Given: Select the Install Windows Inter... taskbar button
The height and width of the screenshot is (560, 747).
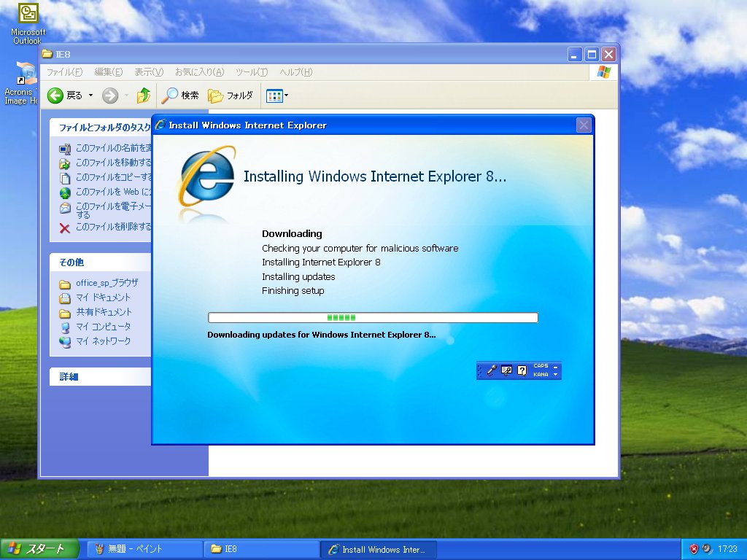Looking at the screenshot, I should pyautogui.click(x=378, y=549).
